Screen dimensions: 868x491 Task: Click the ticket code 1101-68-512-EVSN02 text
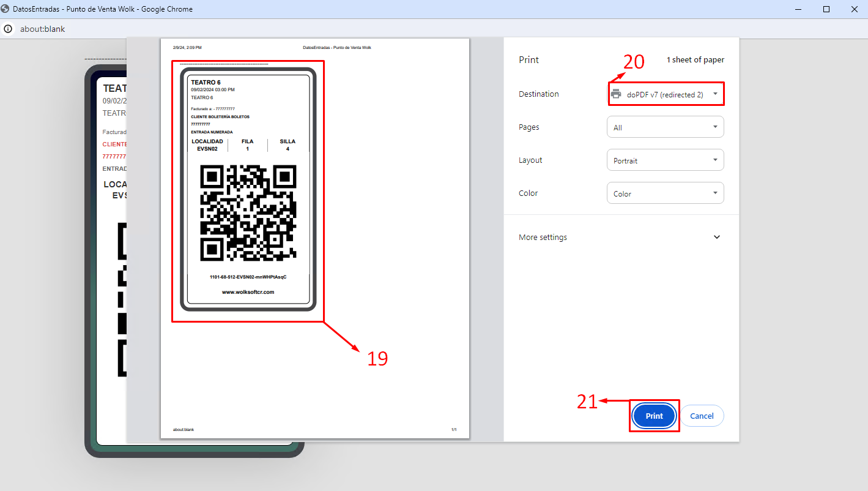click(x=248, y=277)
